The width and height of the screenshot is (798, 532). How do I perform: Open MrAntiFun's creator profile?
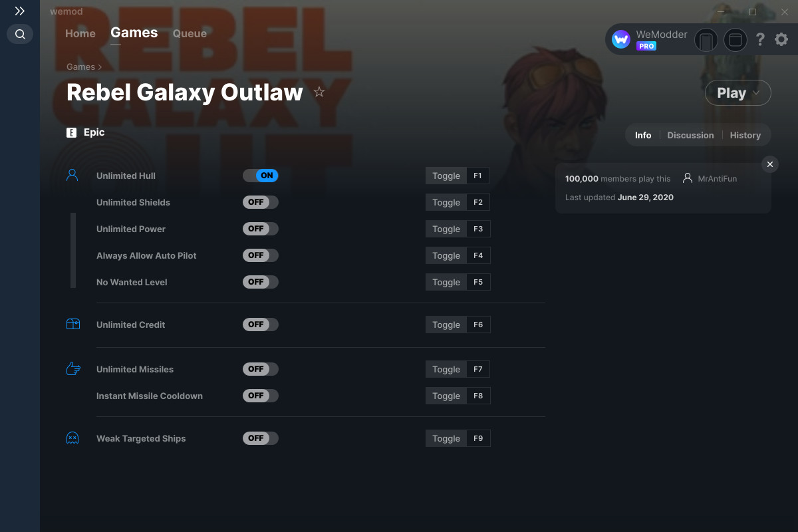click(718, 178)
